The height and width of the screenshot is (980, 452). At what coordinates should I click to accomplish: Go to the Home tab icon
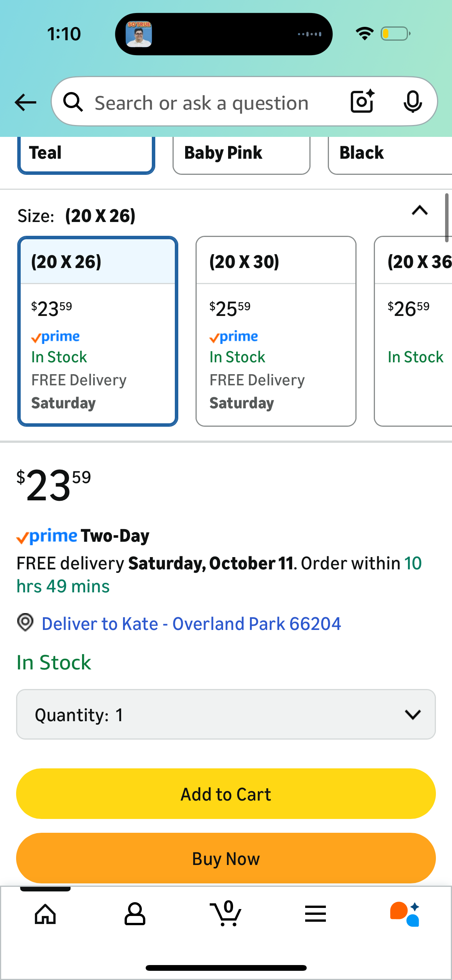point(45,914)
